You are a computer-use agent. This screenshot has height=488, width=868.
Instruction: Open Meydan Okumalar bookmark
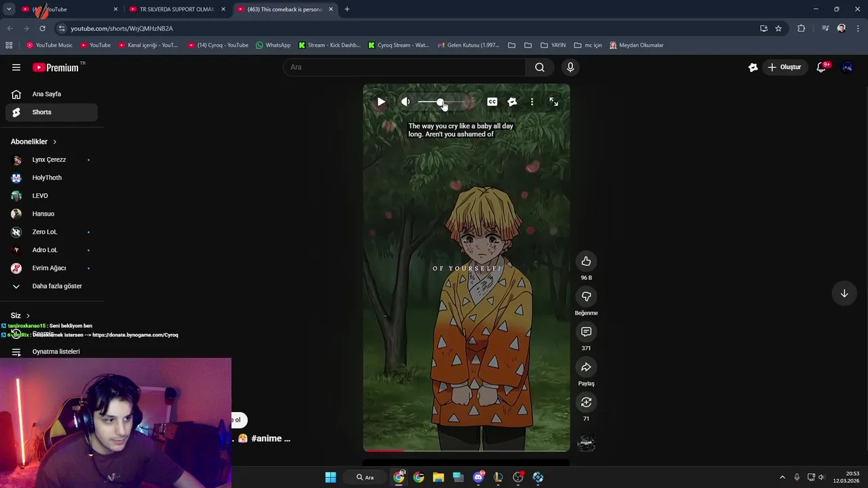pos(637,45)
